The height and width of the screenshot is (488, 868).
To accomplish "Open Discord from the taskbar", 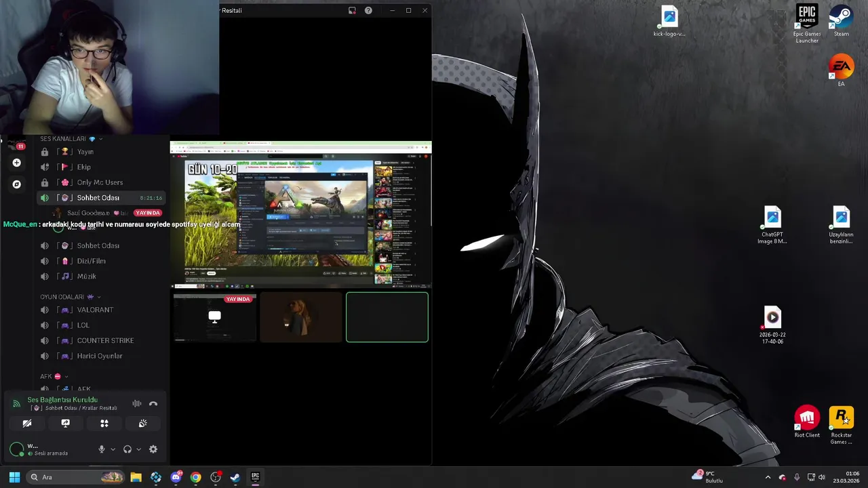I will 176,477.
